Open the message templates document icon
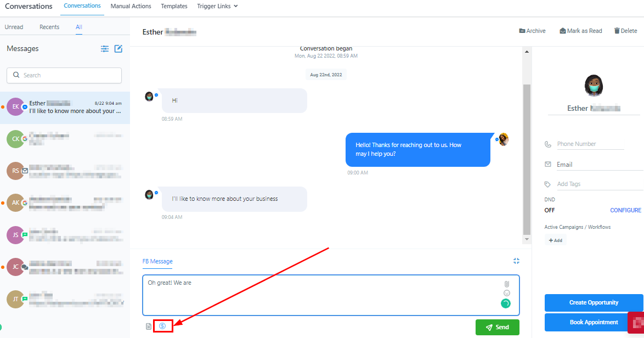The height and width of the screenshot is (338, 644). (149, 326)
